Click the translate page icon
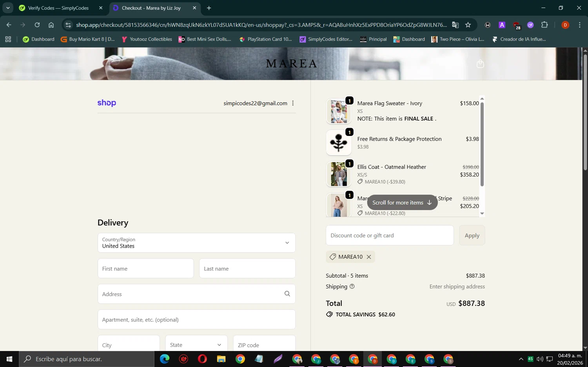588x367 pixels. 455,25
